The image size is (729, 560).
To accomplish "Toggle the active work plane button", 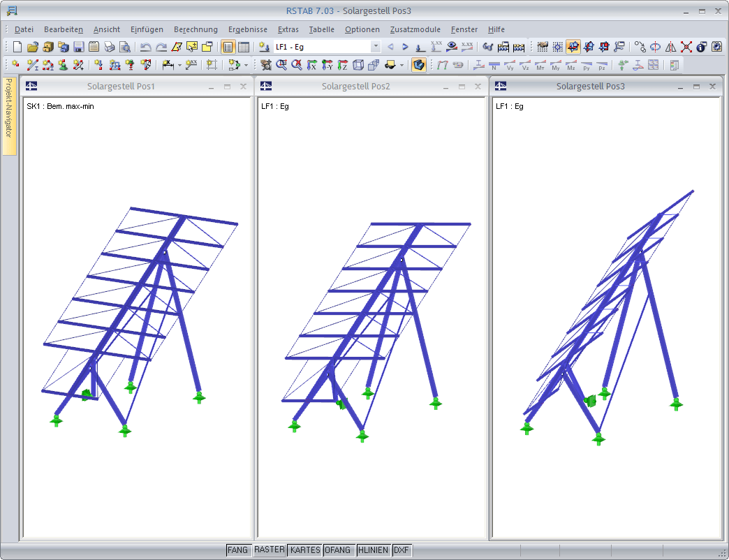I will click(573, 47).
